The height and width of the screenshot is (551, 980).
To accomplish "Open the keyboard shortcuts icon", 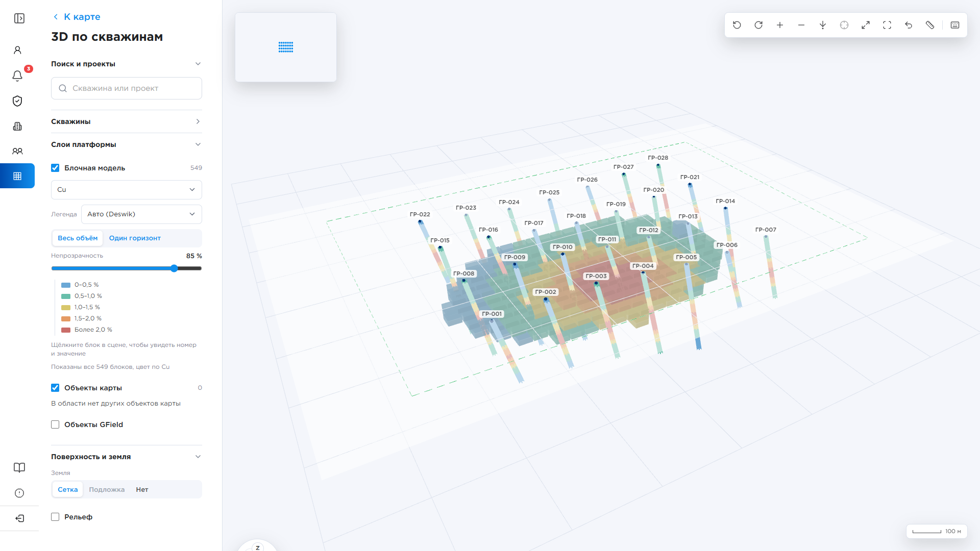I will point(955,25).
